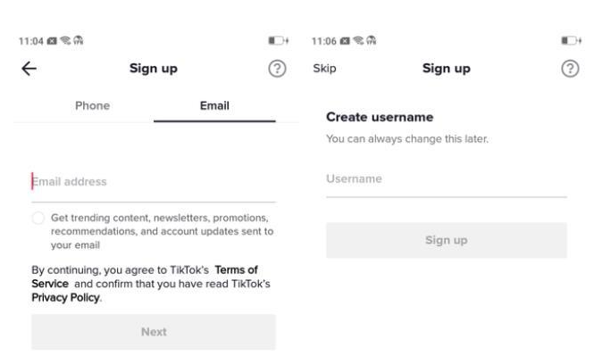
Task: Select the Email tab
Action: 214,105
